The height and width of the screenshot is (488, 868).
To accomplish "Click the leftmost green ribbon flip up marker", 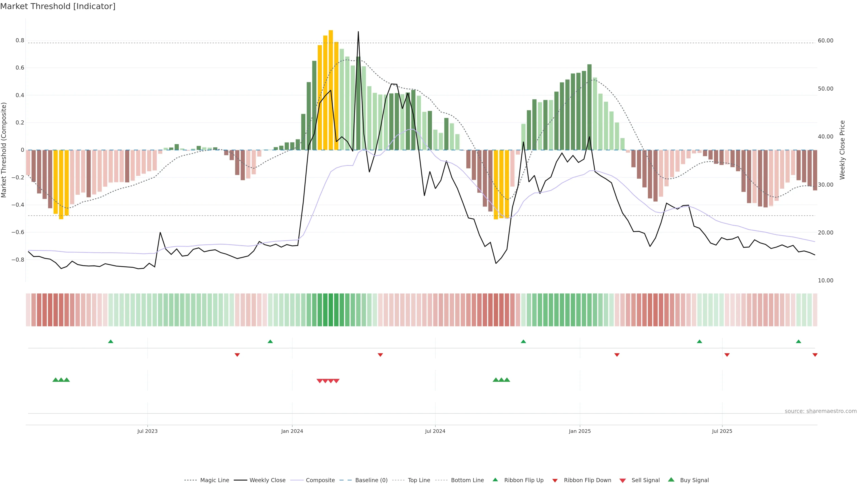I will 111,342.
